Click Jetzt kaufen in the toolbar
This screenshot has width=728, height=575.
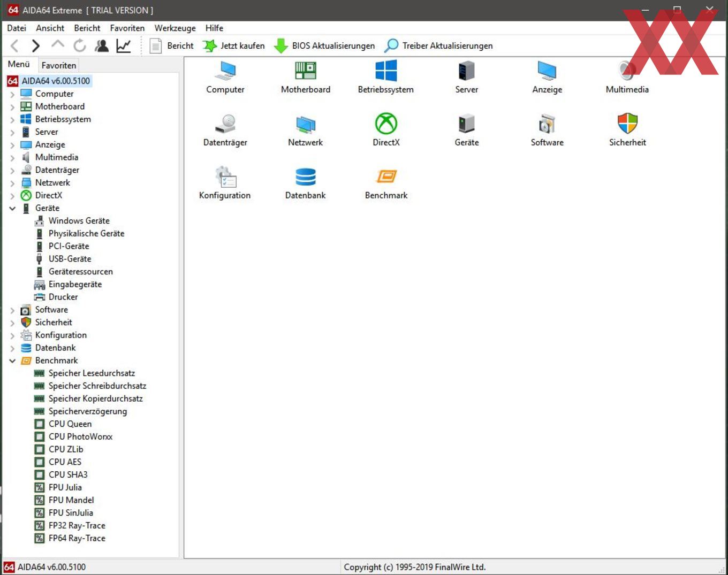coord(234,46)
